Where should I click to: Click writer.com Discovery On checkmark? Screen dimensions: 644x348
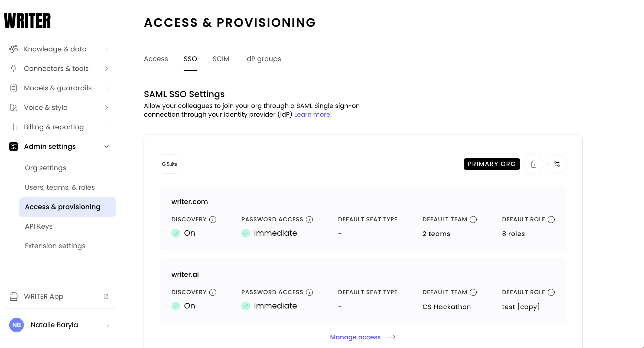(176, 233)
